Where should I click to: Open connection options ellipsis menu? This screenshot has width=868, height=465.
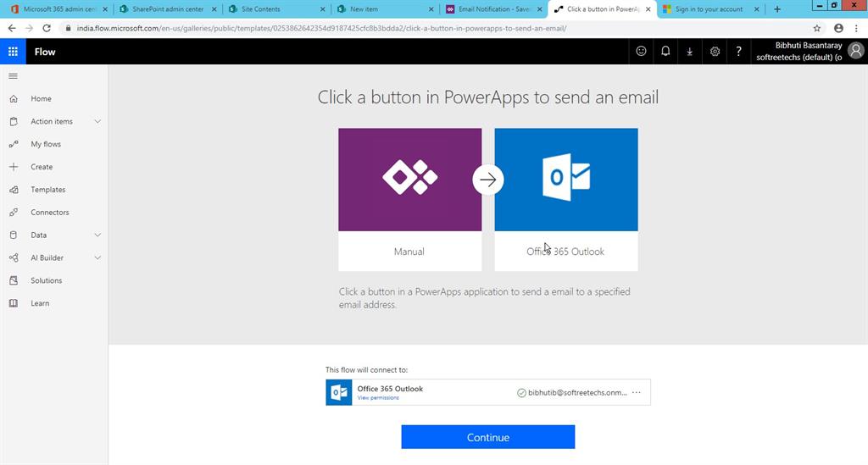(x=637, y=392)
